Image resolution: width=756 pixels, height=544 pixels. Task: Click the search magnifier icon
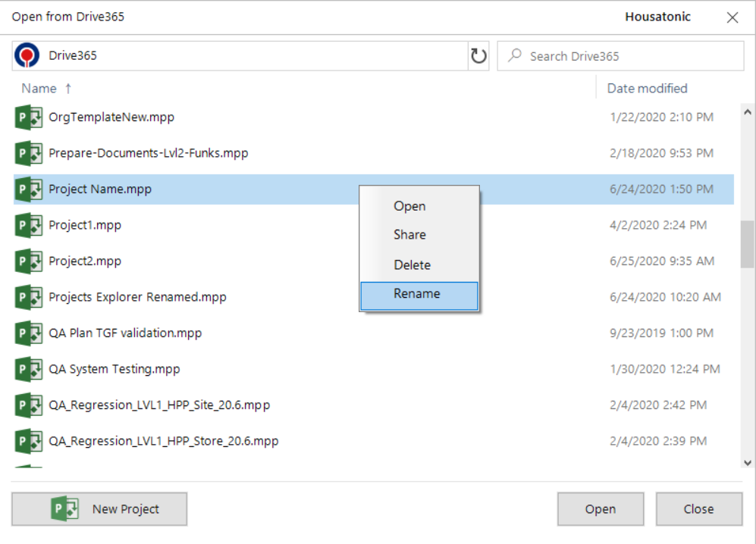[516, 55]
